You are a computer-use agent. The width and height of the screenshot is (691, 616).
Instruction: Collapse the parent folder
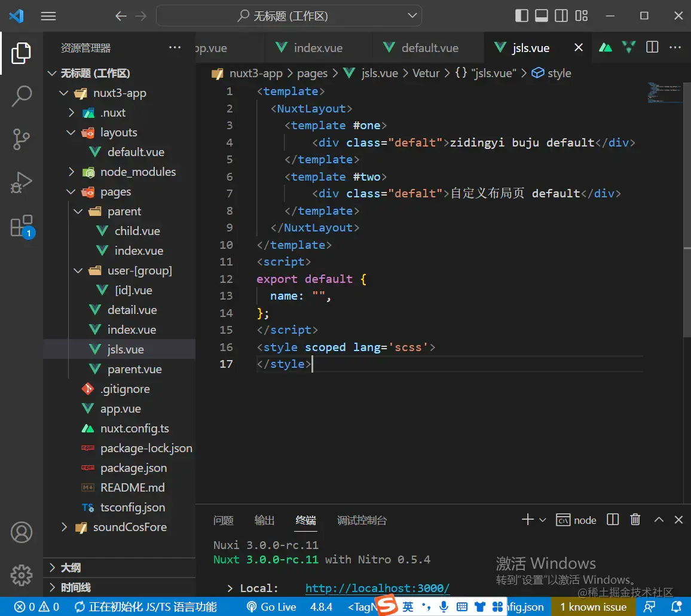[x=78, y=212]
